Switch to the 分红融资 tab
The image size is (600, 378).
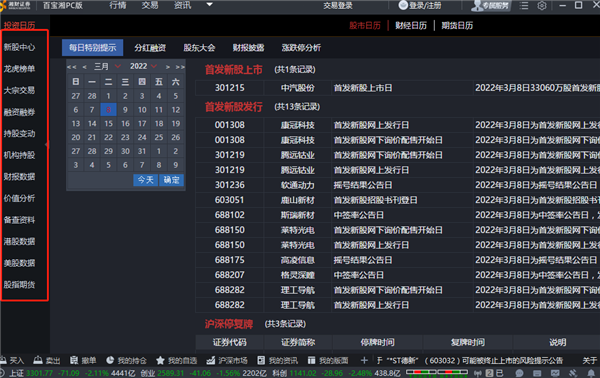[150, 48]
